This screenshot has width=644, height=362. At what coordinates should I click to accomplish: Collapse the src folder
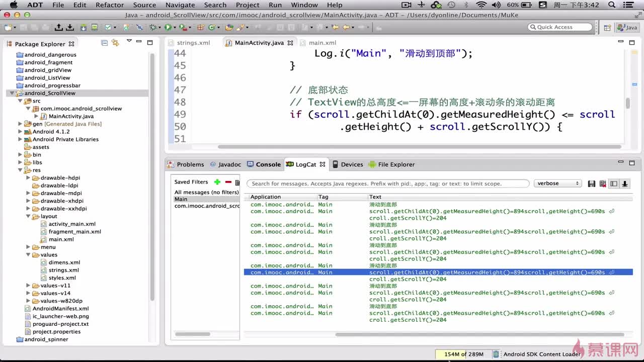click(20, 101)
